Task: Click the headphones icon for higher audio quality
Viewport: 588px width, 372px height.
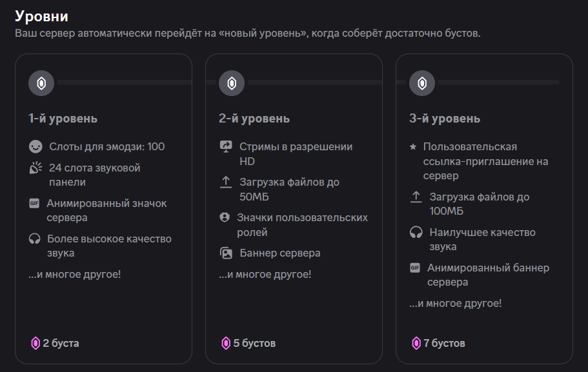Action: (34, 239)
